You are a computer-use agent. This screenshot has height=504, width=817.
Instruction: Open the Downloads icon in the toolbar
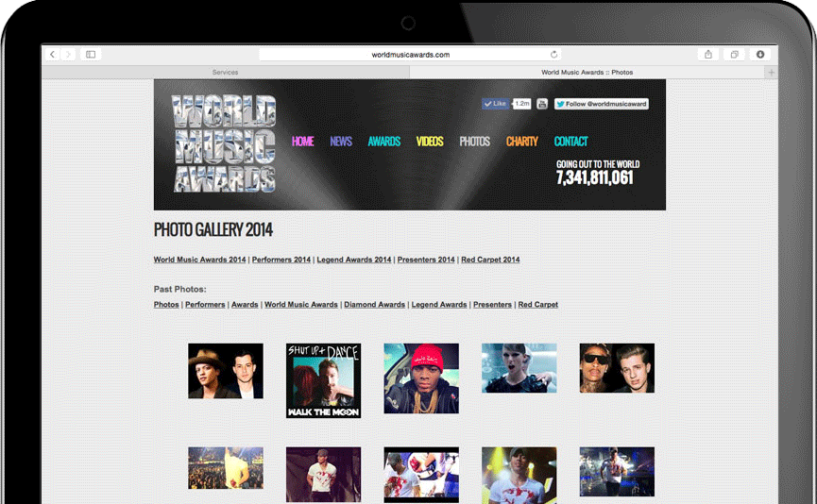pyautogui.click(x=760, y=55)
